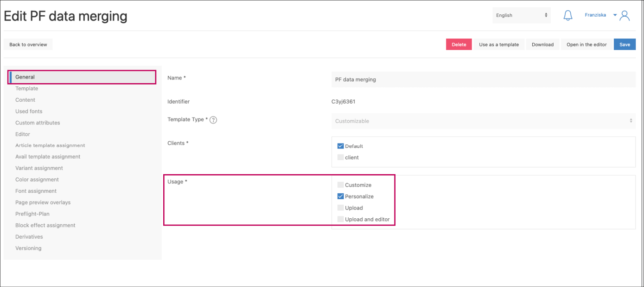Select the Versioning sidebar item
This screenshot has height=287, width=644.
(x=28, y=248)
